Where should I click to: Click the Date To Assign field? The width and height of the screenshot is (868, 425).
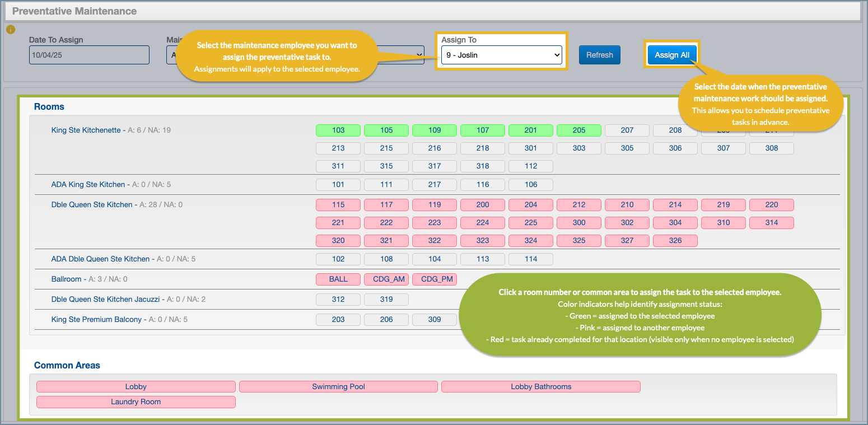point(89,55)
